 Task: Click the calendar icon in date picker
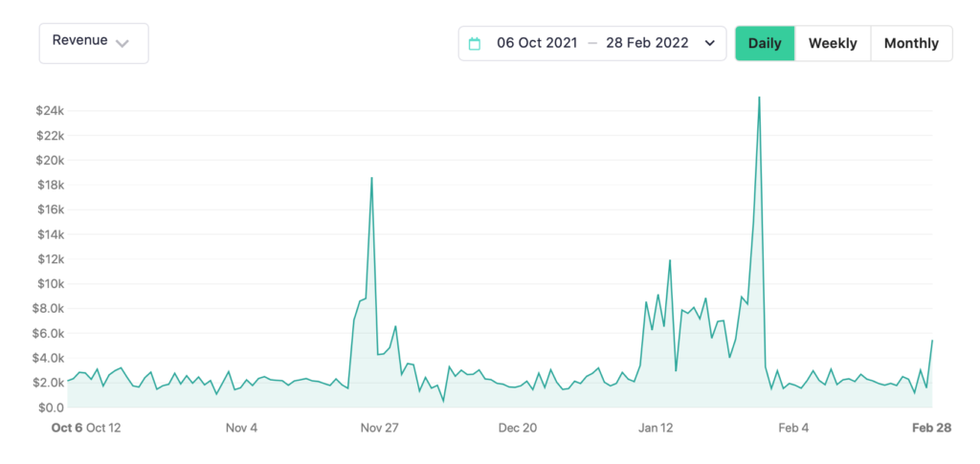tap(474, 43)
